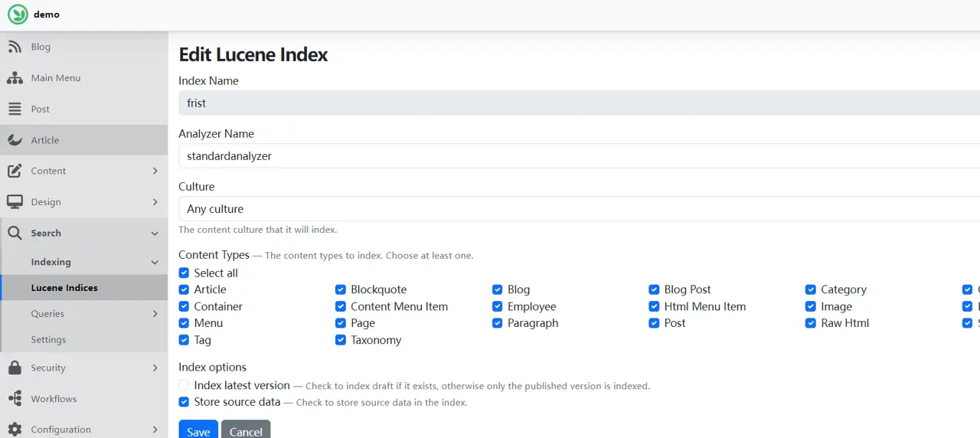Open Lucene Indices menu item
Viewport: 980px width, 438px height.
pos(64,288)
